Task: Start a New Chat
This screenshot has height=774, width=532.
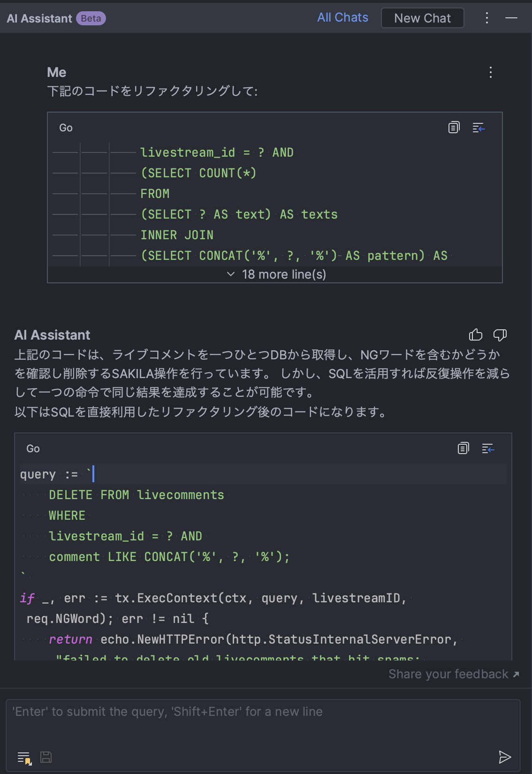Action: point(422,18)
